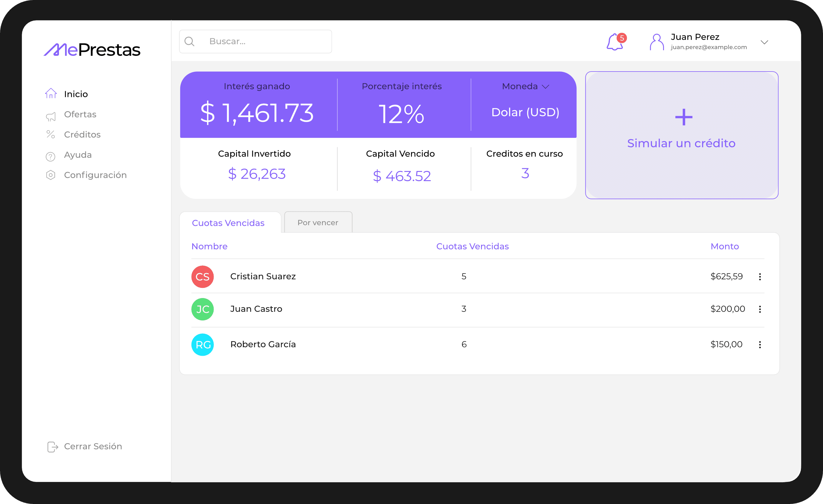Click the Configuración gear icon
823x504 pixels.
click(50, 175)
